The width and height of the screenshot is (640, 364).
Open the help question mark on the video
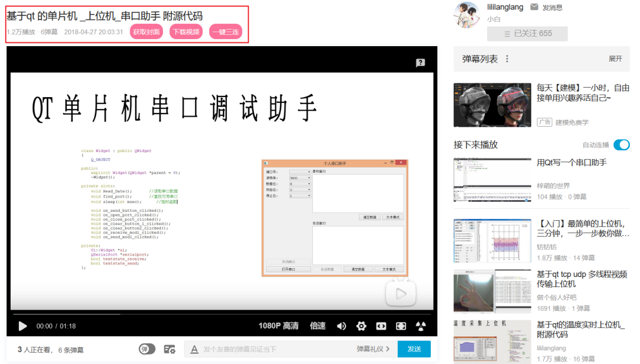click(x=420, y=63)
